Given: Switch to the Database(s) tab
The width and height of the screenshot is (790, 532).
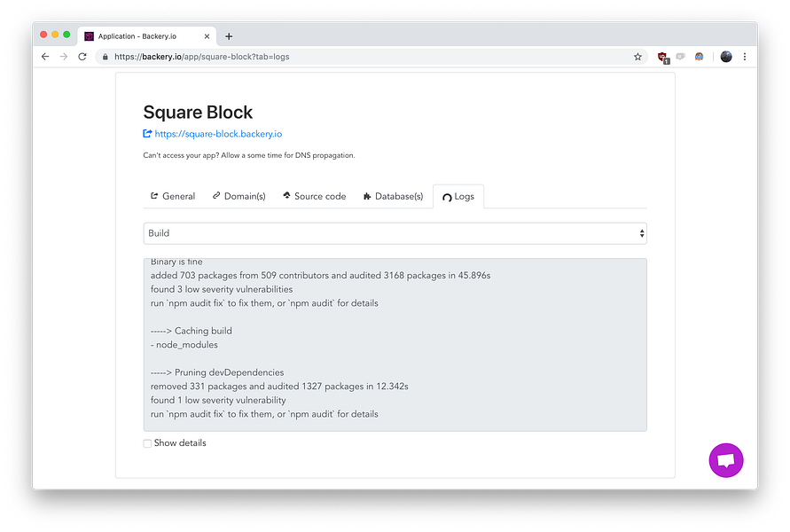Looking at the screenshot, I should coord(393,196).
